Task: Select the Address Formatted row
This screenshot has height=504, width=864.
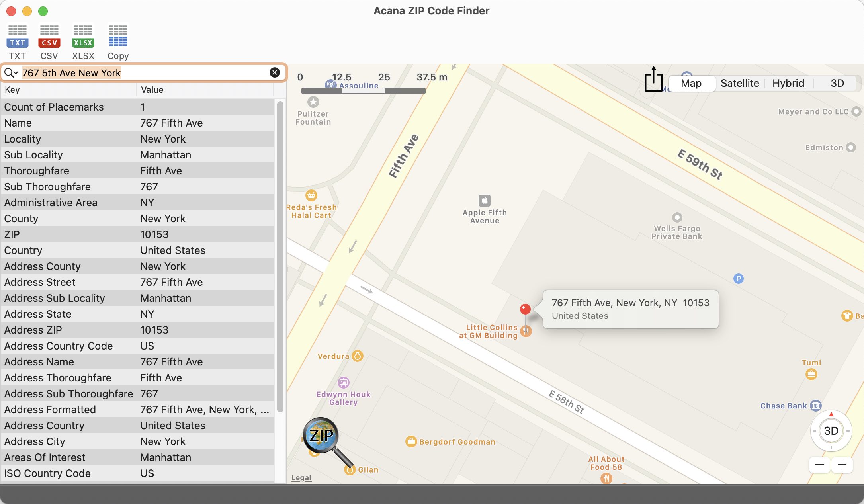Action: 137,410
